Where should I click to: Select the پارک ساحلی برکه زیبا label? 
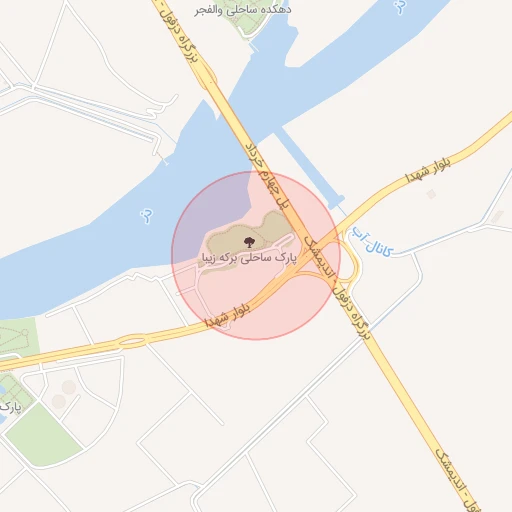click(249, 258)
